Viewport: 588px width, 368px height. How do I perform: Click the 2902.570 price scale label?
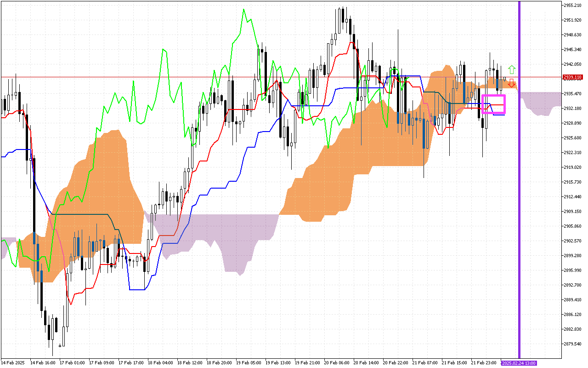tap(573, 241)
